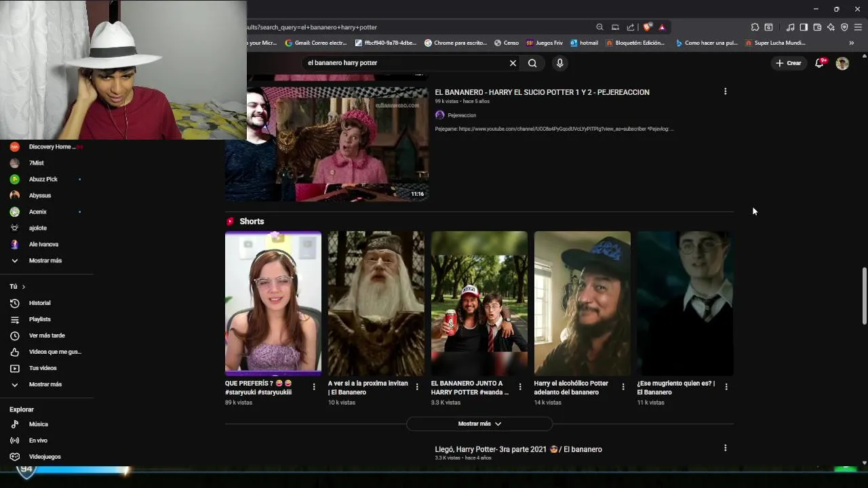Viewport: 868px width, 488px height.
Task: Open options for El Bananero junto a Harry short
Action: click(520, 387)
